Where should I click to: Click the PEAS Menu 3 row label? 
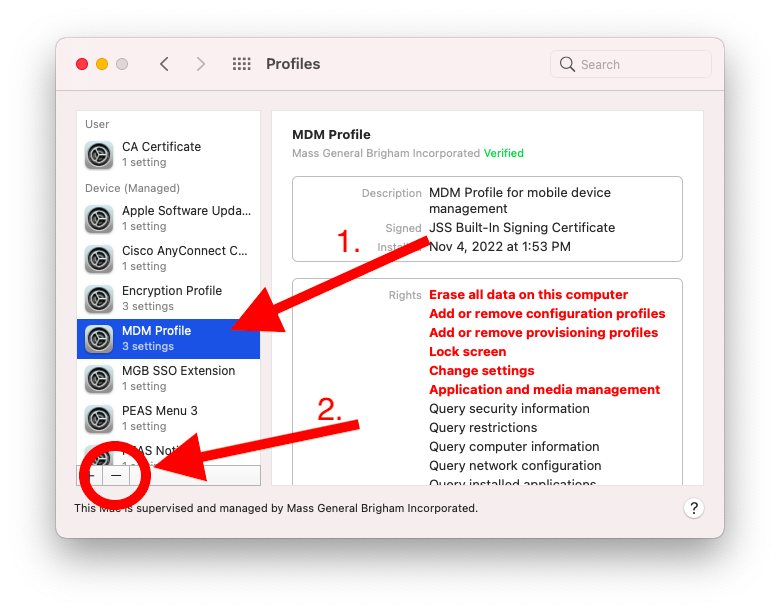[160, 410]
